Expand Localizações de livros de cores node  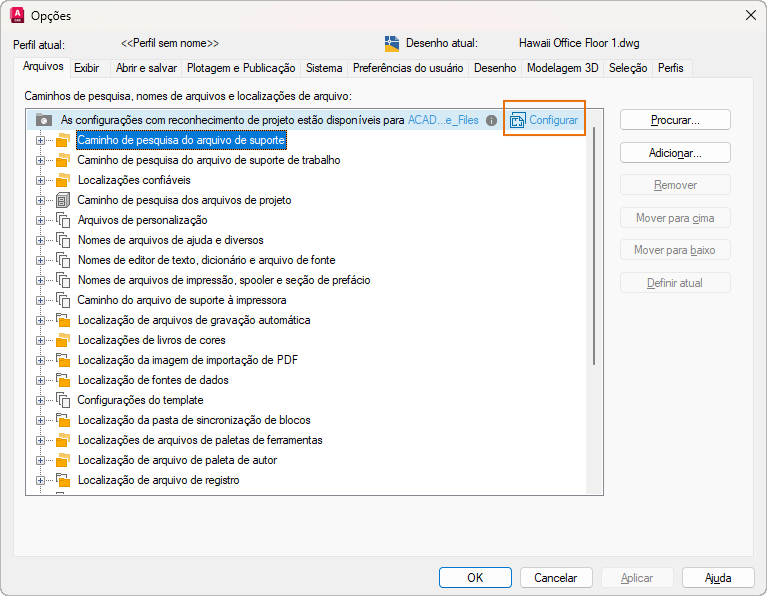pyautogui.click(x=41, y=341)
